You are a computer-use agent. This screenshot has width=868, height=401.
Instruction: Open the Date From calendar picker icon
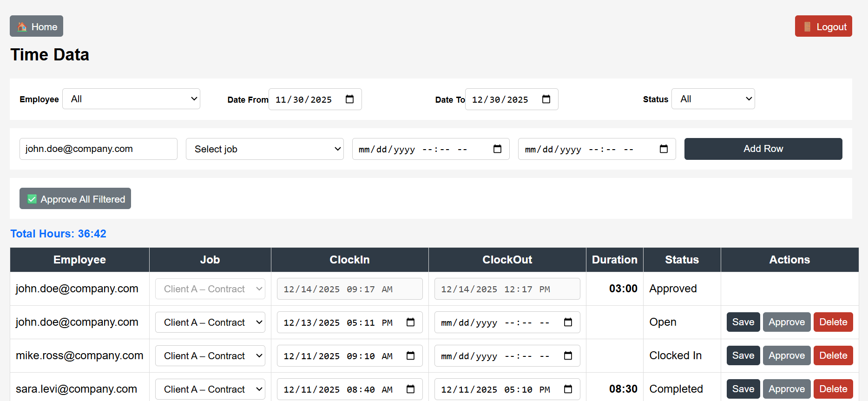[x=349, y=99]
